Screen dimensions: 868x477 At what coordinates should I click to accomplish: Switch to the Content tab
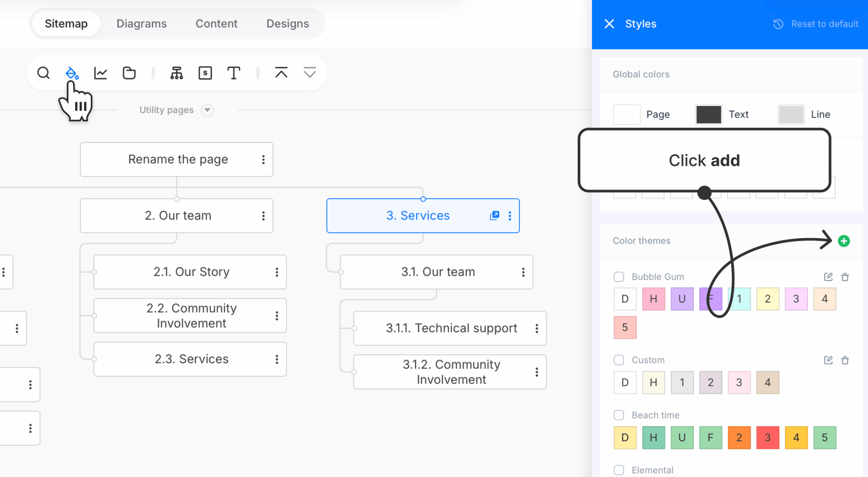point(216,24)
